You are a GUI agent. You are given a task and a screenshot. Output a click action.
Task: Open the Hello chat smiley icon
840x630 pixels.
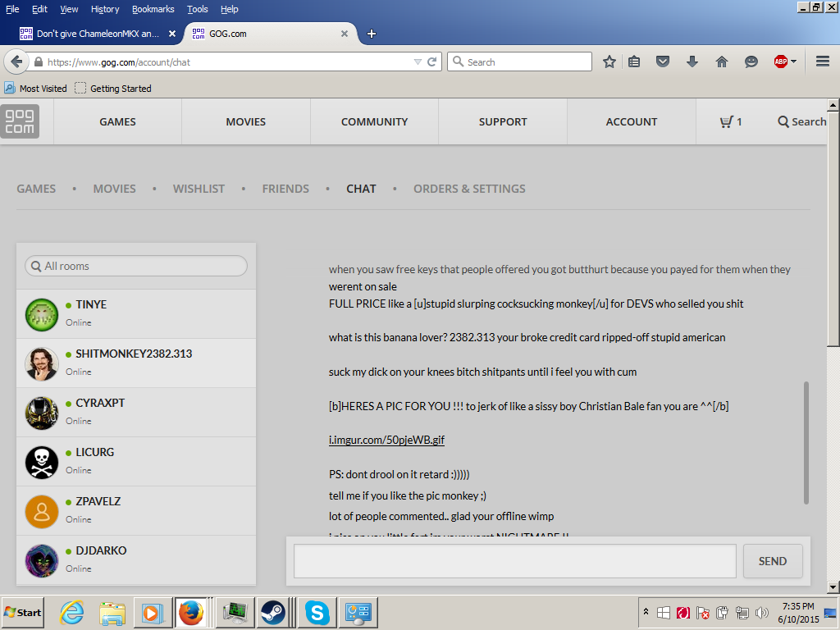point(751,62)
